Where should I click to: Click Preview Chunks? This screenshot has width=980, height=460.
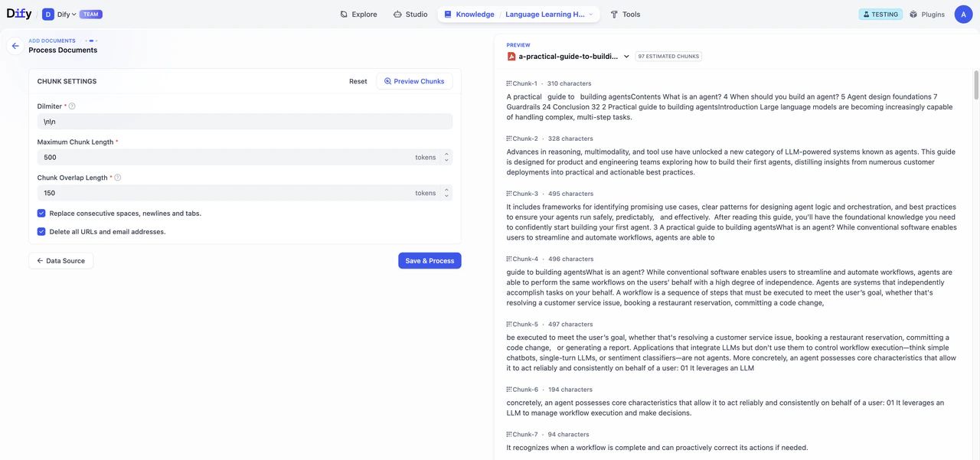(414, 81)
